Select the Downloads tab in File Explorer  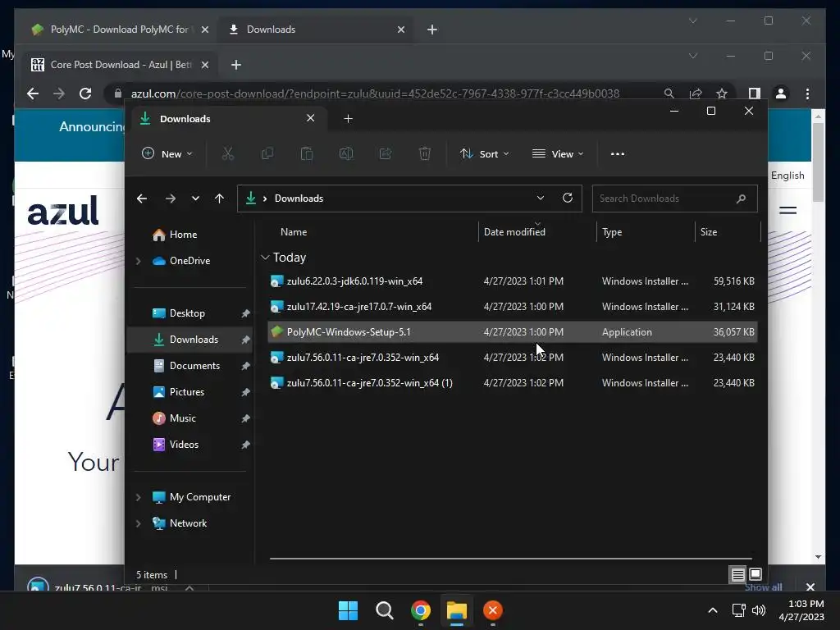click(228, 119)
